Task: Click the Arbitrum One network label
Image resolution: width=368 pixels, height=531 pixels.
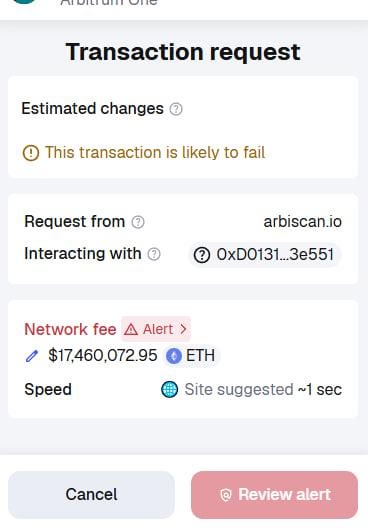Action: [109, 2]
